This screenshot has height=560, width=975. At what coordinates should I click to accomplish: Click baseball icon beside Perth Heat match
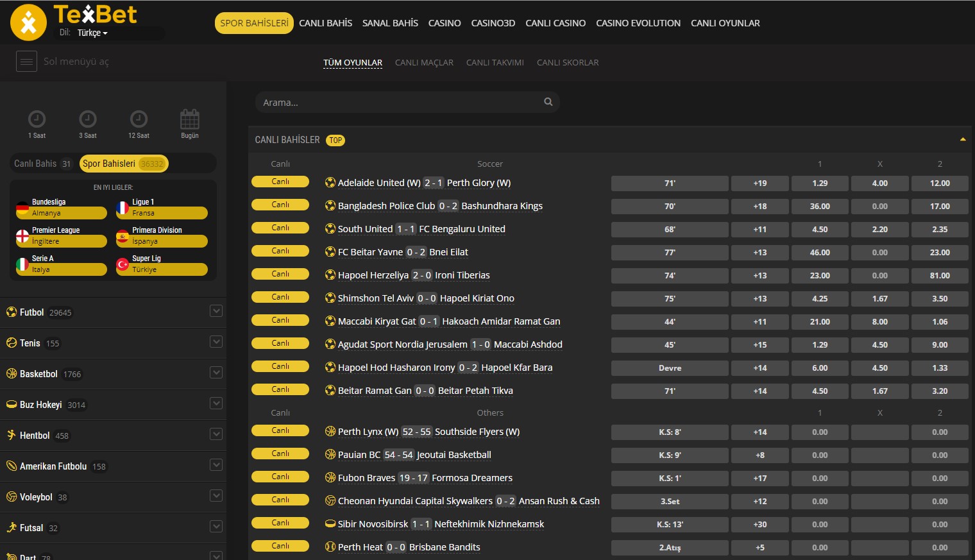[330, 547]
